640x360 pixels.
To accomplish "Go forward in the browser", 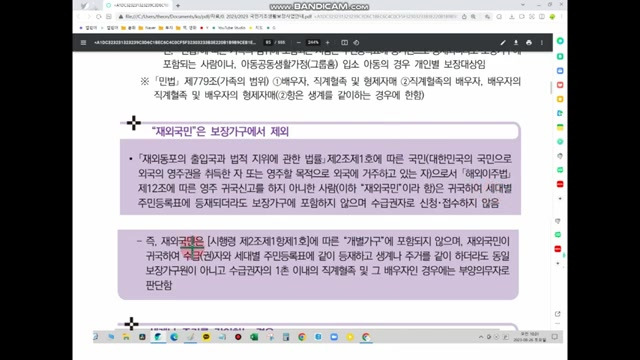I will (x=89, y=17).
